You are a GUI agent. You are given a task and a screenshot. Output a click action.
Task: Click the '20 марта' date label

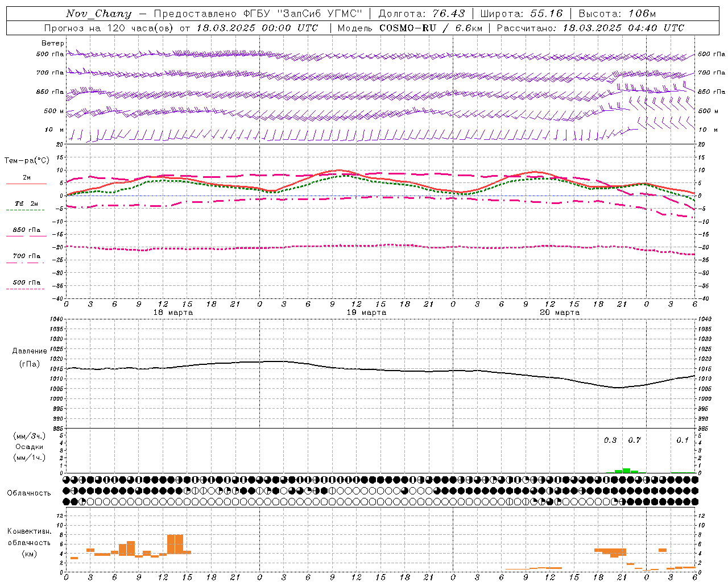pyautogui.click(x=560, y=313)
